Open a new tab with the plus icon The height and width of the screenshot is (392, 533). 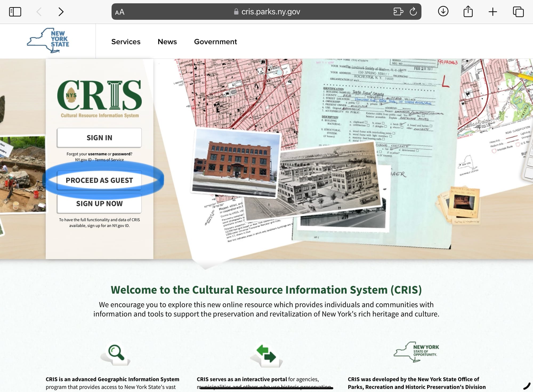click(x=493, y=12)
